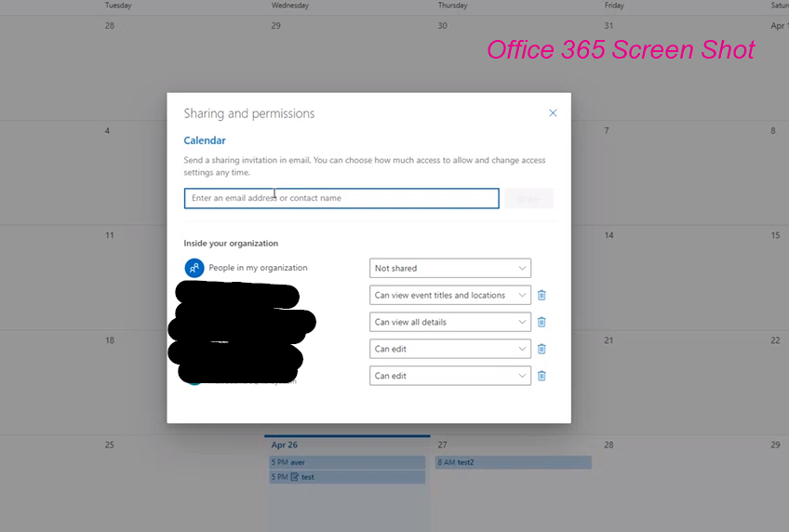Click the Friday column header
This screenshot has height=532, width=789.
point(614,6)
